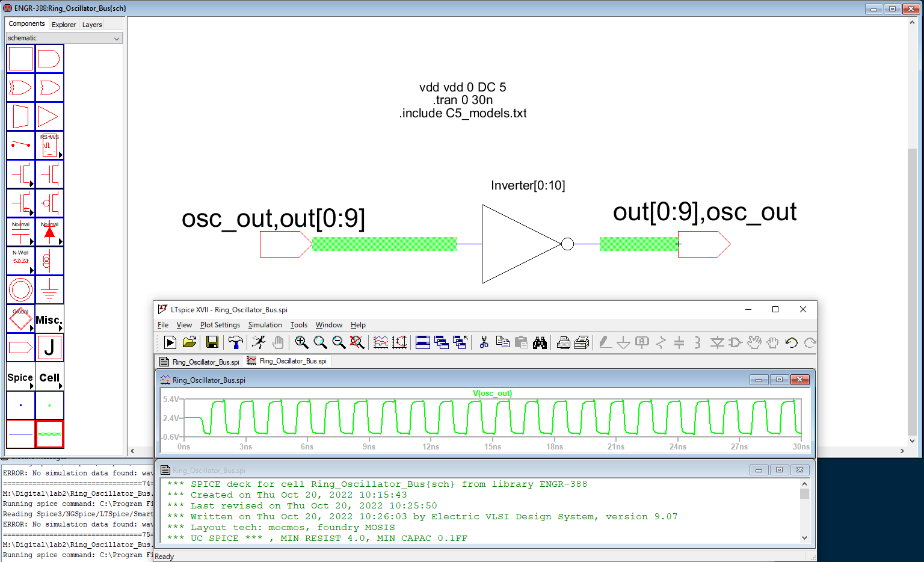Click LTspice Cut scissors icon
924x562 pixels.
[484, 342]
